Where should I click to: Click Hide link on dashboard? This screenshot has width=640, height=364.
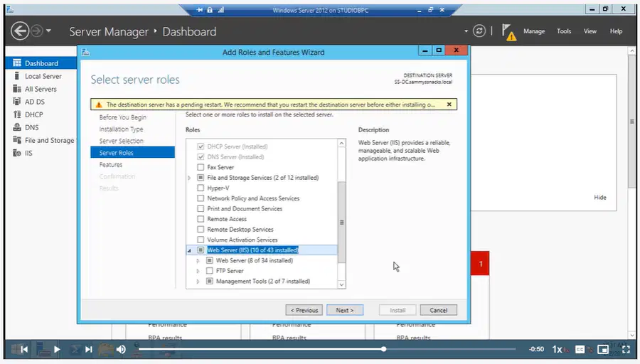[x=600, y=198]
